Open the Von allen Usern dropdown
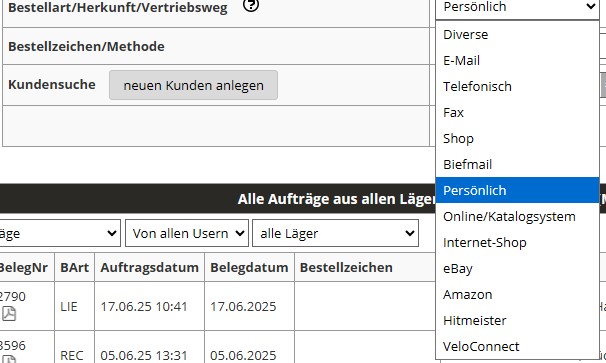This screenshot has width=606, height=363. [x=187, y=233]
